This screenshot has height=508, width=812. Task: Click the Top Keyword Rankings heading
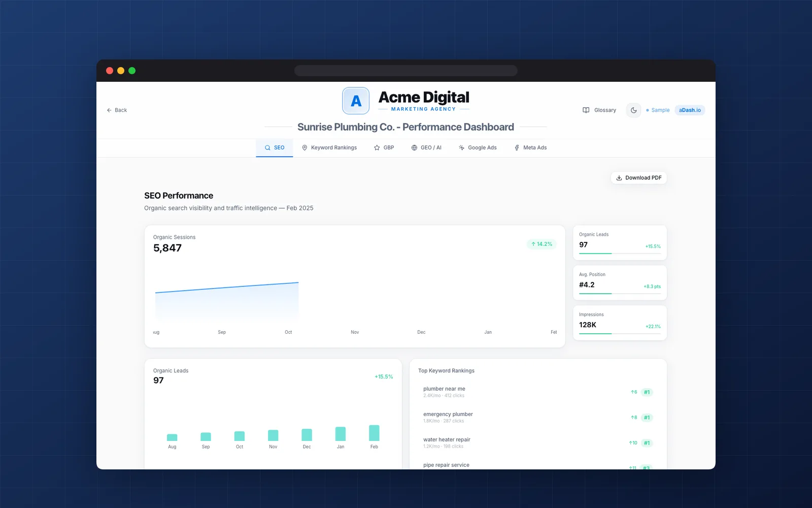pos(446,371)
